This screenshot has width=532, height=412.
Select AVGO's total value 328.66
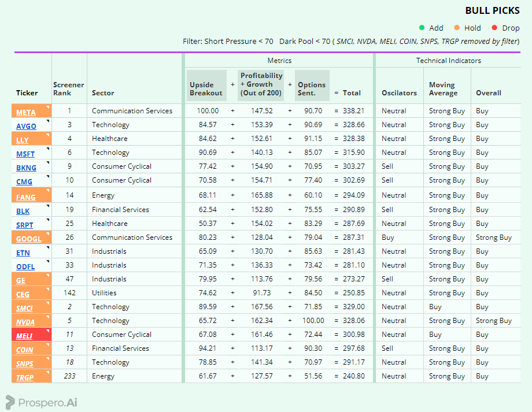pyautogui.click(x=353, y=125)
